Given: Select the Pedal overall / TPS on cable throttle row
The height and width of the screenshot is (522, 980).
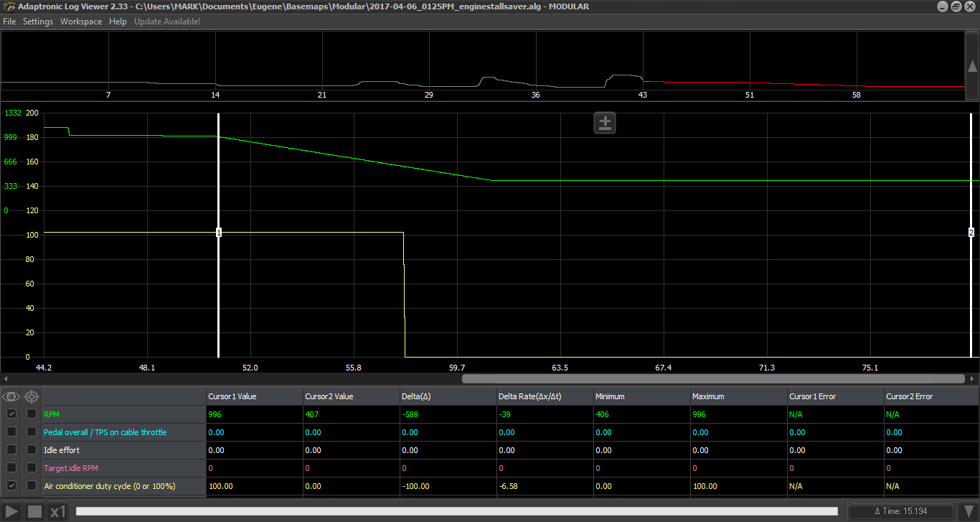Looking at the screenshot, I should tap(124, 432).
